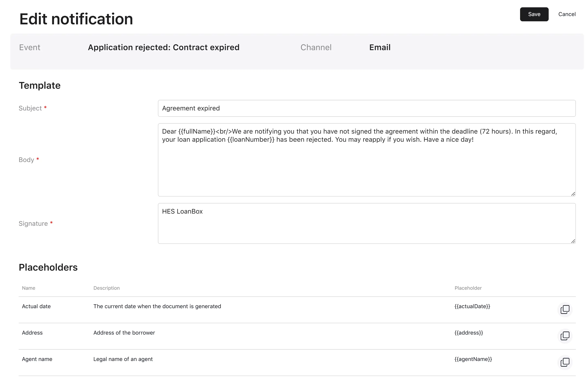The width and height of the screenshot is (588, 377).
Task: Click the 'Address' name cell
Action: (32, 333)
